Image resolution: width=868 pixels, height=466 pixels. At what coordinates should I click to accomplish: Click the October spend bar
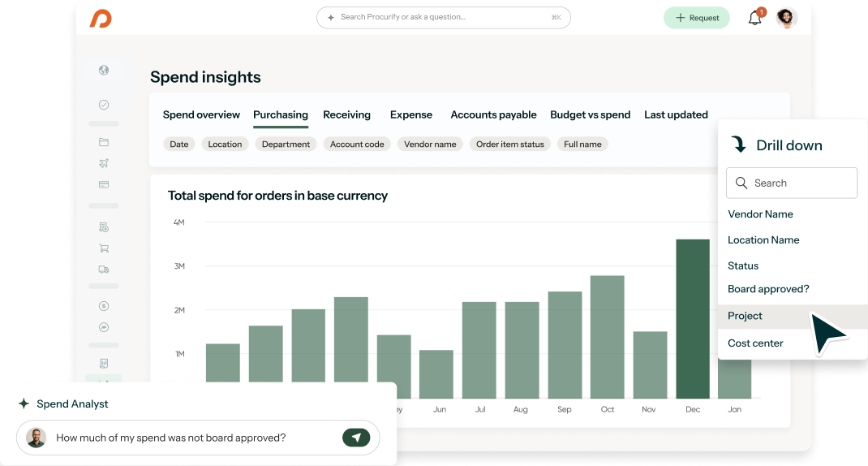pos(608,337)
